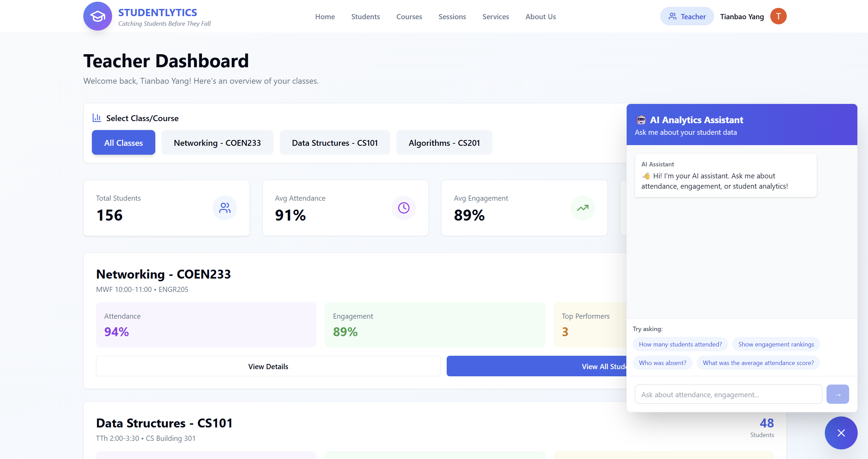
Task: Click View Details for Networking course
Action: coord(268,366)
